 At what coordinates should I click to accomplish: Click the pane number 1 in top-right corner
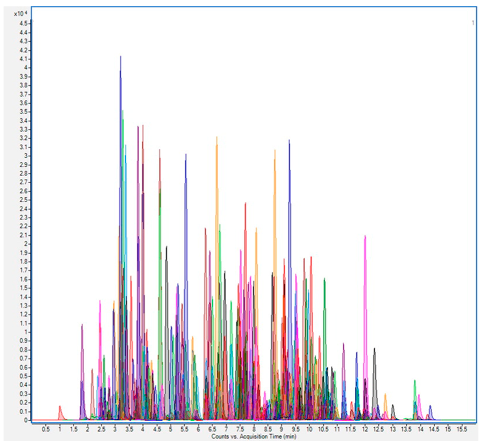tap(473, 23)
